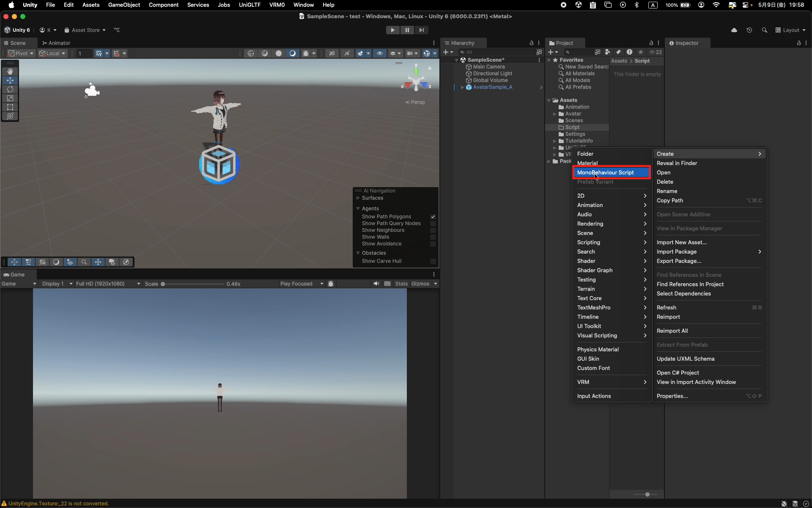812x508 pixels.
Task: Click Search by Import Log Type icon
Action: pos(630,52)
